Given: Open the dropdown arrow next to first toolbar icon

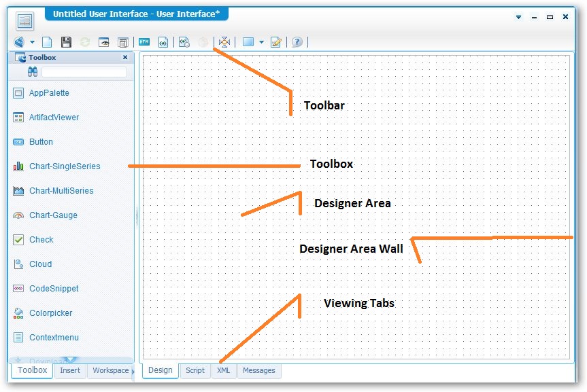Looking at the screenshot, I should pos(32,42).
